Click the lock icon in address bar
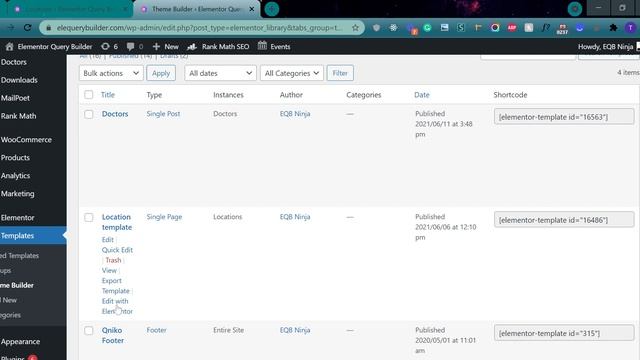Screen dimensions: 640x360 coord(49,28)
